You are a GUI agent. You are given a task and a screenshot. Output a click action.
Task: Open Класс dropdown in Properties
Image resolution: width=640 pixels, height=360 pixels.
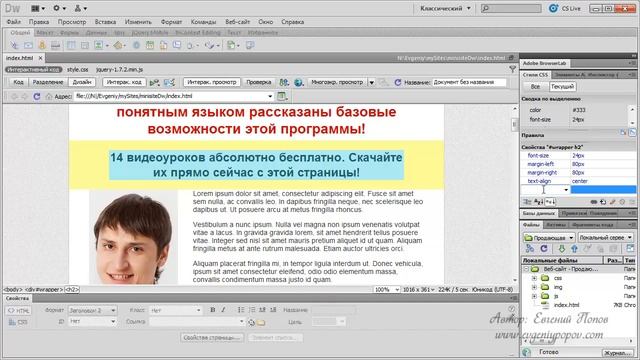176,310
